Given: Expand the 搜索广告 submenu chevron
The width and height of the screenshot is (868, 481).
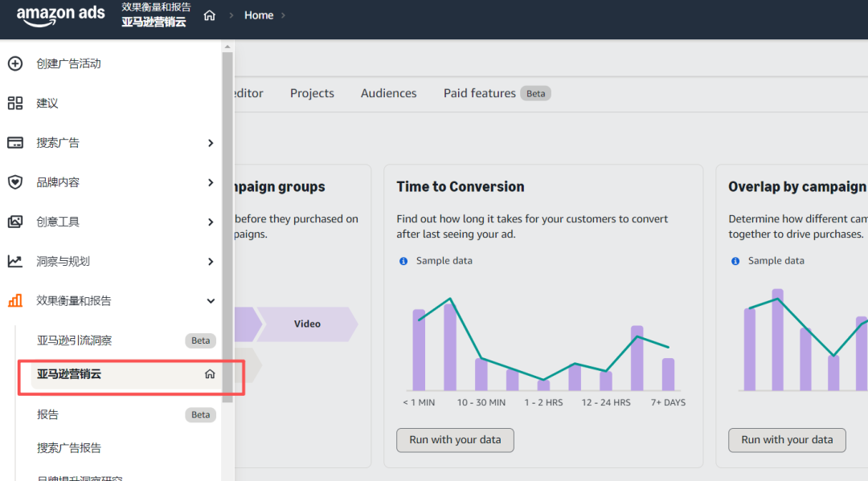Looking at the screenshot, I should pos(211,143).
